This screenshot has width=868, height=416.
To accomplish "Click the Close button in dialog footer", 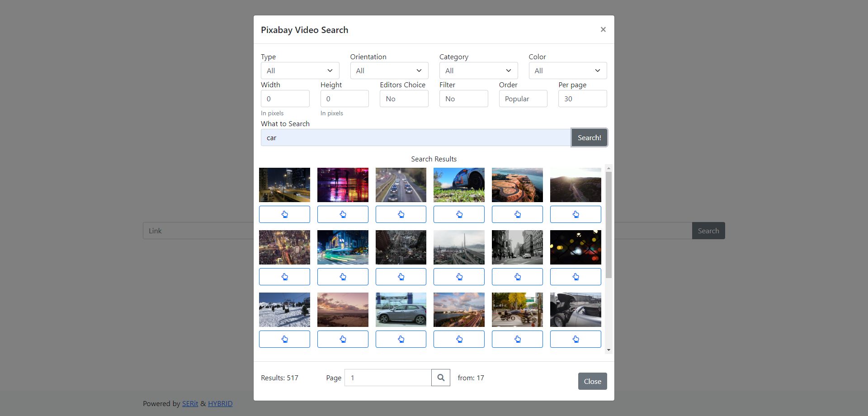I will [x=593, y=381].
